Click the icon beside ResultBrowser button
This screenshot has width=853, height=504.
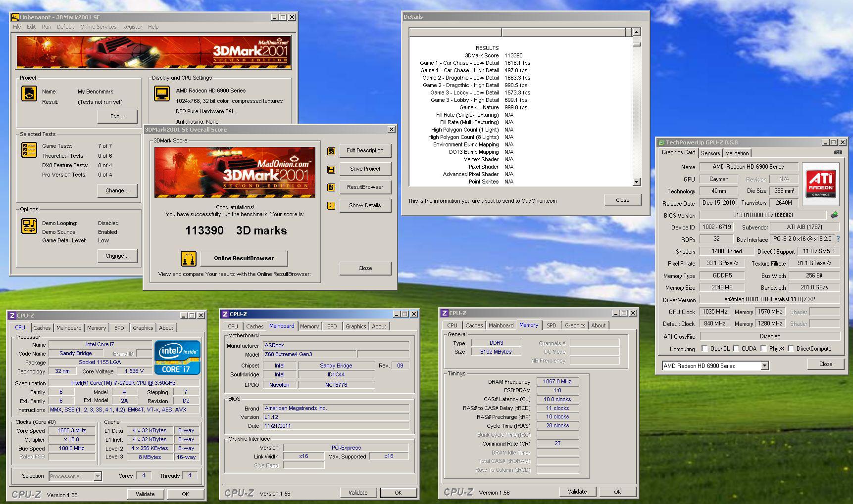point(331,187)
